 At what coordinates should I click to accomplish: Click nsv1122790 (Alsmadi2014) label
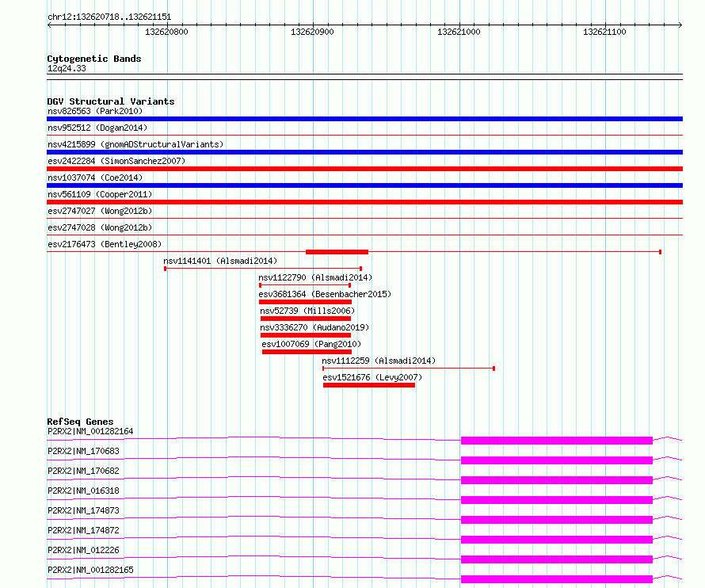[315, 277]
